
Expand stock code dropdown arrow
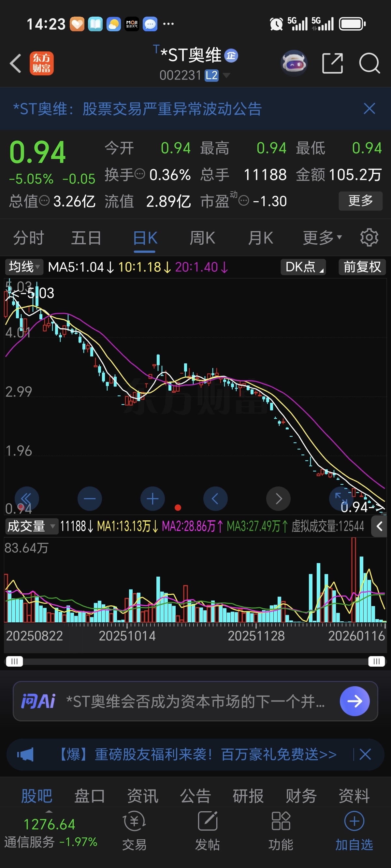click(226, 75)
